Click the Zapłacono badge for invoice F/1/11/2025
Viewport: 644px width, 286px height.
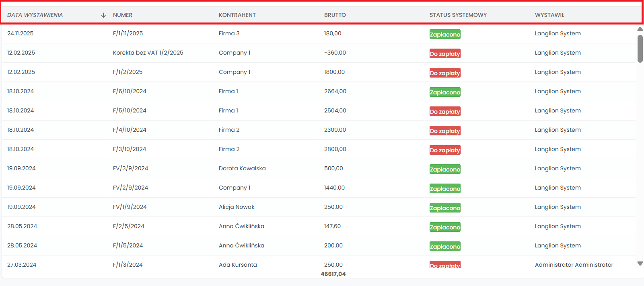coord(445,35)
